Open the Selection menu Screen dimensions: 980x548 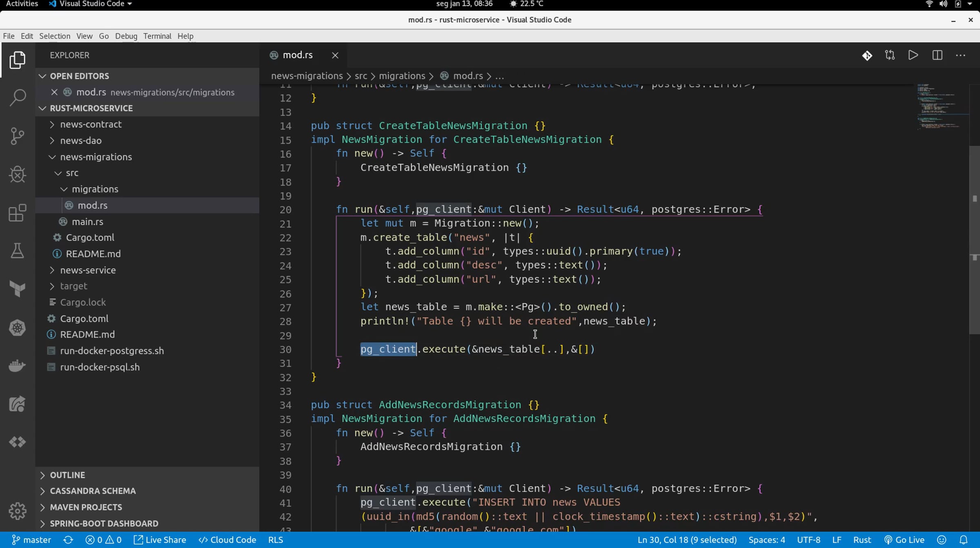coord(54,36)
